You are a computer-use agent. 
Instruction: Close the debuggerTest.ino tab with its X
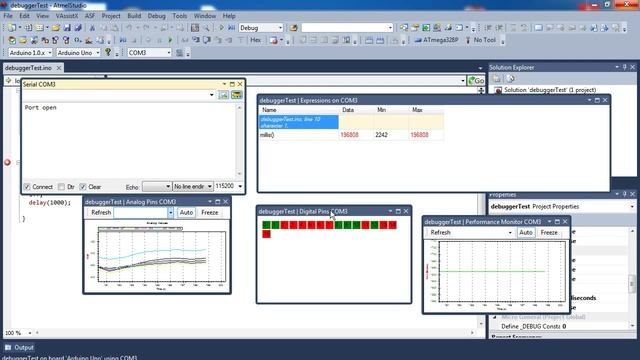pos(59,68)
